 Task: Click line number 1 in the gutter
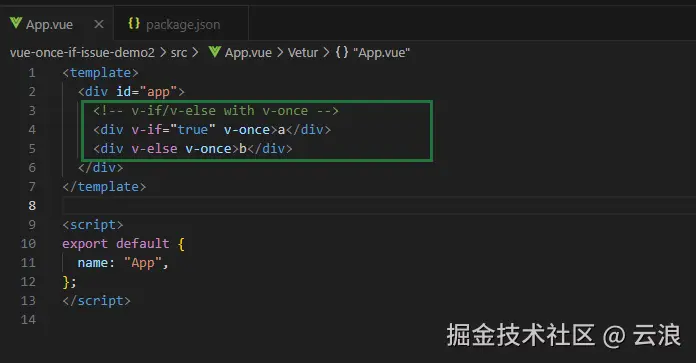click(x=32, y=72)
